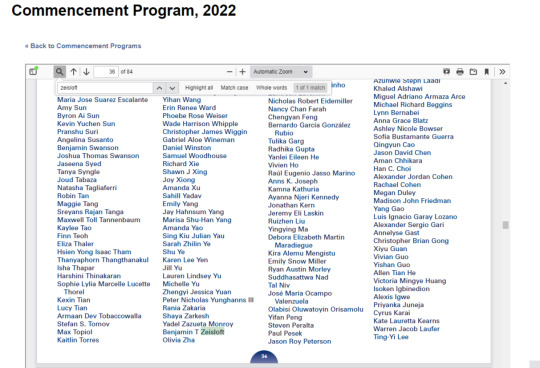Toggle Match case option
The height and width of the screenshot is (368, 540).
tap(234, 88)
